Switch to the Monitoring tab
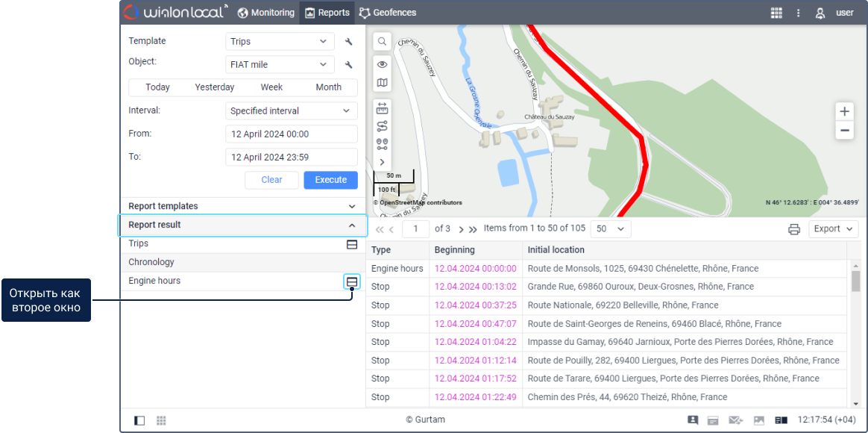The width and height of the screenshot is (868, 433). [x=265, y=12]
